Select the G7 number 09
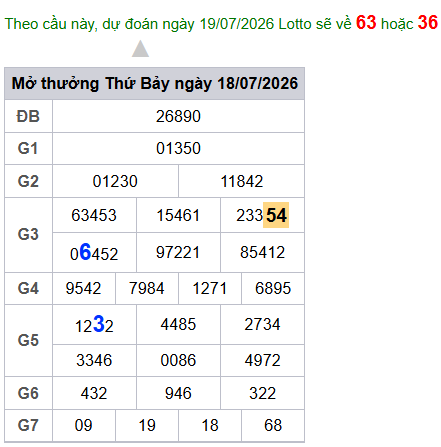This screenshot has height=447, width=441. pos(83,425)
